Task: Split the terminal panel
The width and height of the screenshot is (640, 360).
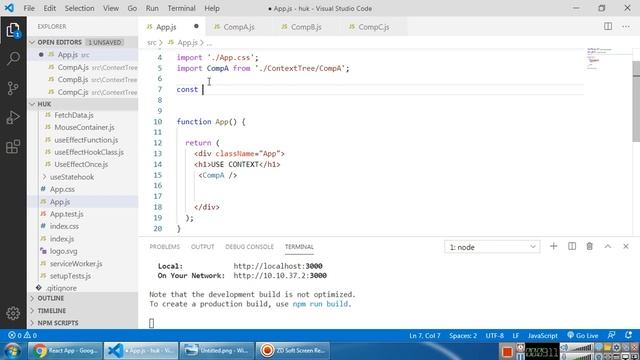Action: coord(572,246)
